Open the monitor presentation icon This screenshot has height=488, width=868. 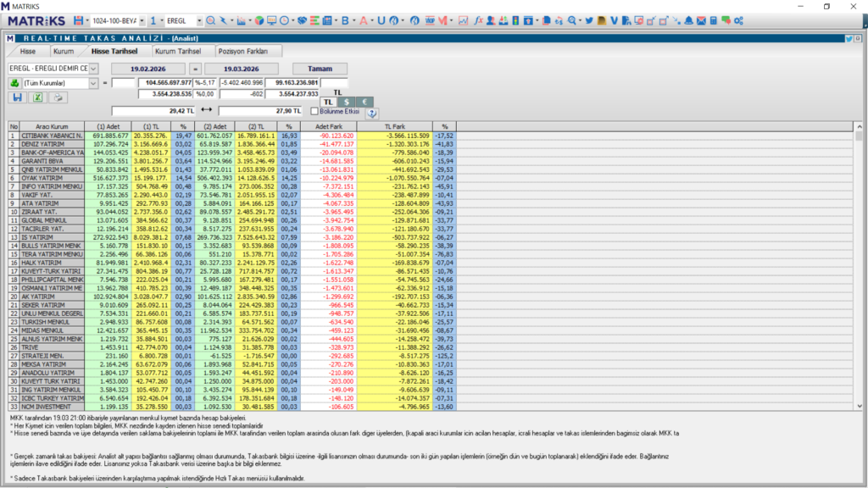pyautogui.click(x=271, y=20)
